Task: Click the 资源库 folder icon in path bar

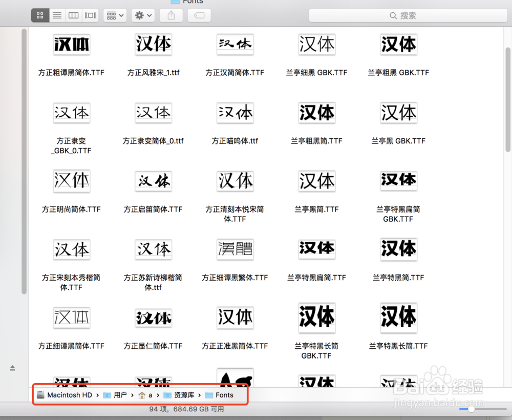Action: (167, 395)
